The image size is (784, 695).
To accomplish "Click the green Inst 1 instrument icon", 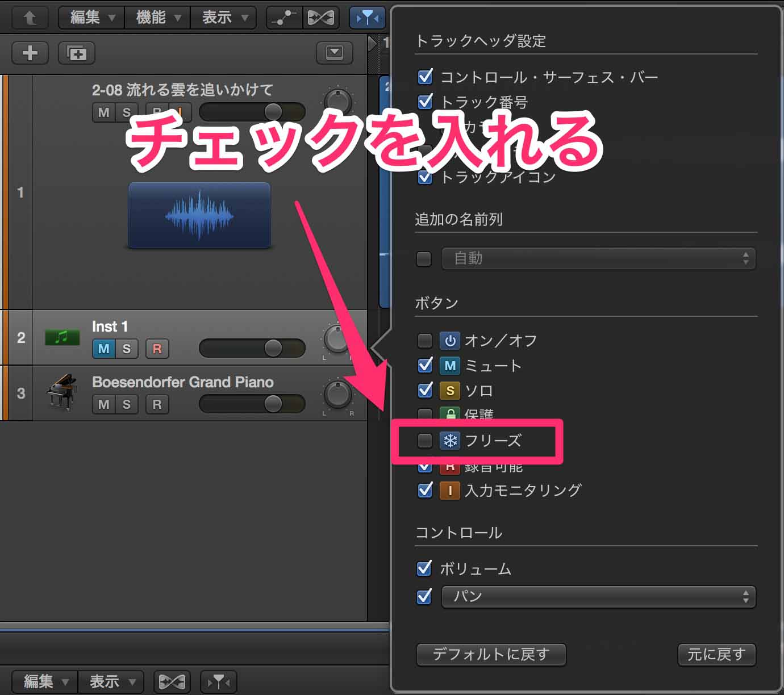I will (x=62, y=337).
